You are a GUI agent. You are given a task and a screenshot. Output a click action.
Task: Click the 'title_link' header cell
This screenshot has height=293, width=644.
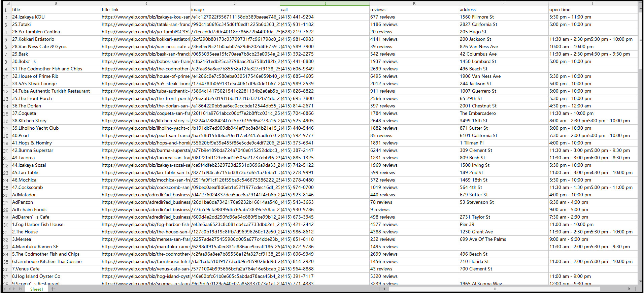point(145,10)
